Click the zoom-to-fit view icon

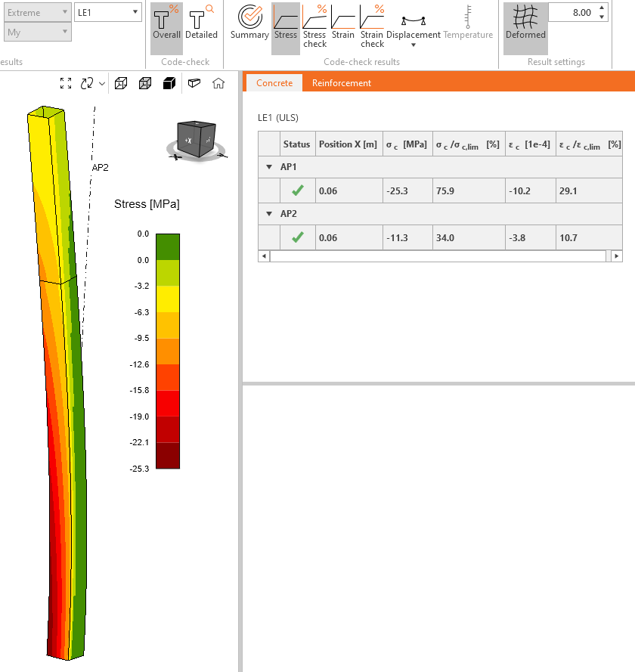click(x=66, y=83)
